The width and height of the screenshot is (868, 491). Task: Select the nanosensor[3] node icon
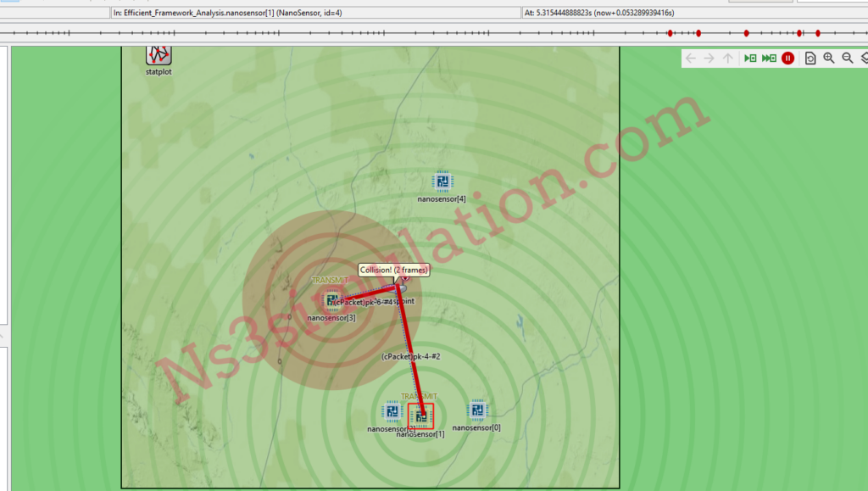click(x=331, y=300)
